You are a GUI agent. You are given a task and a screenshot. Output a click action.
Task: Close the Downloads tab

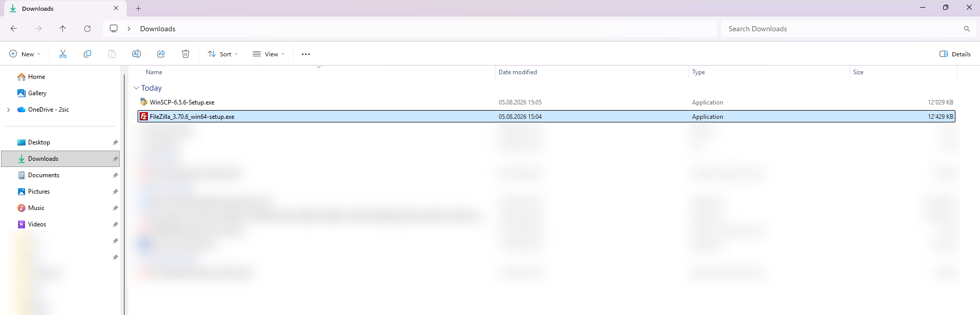(x=116, y=8)
